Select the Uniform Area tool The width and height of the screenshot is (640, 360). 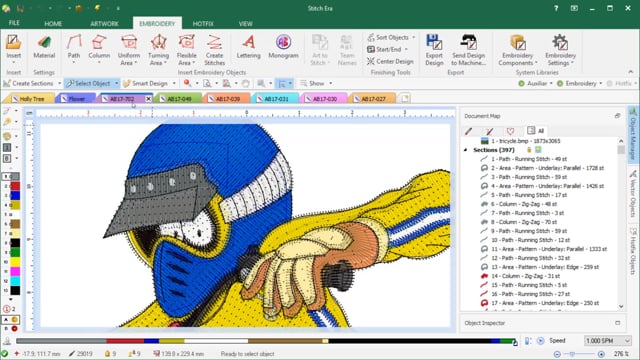pyautogui.click(x=129, y=50)
